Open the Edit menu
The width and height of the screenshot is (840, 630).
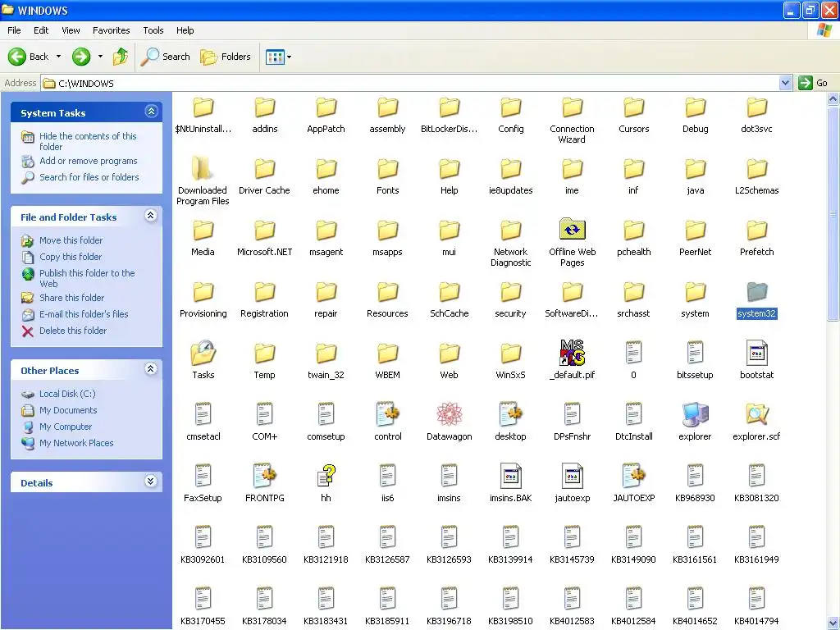tap(41, 30)
